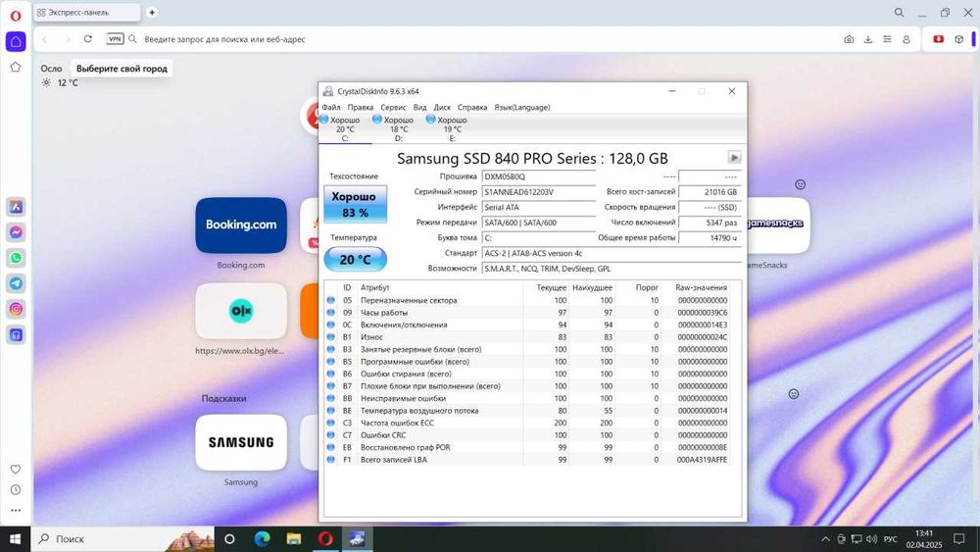Viewport: 980px width, 552px height.
Task: Open a new tab with the plus button
Action: tap(152, 12)
